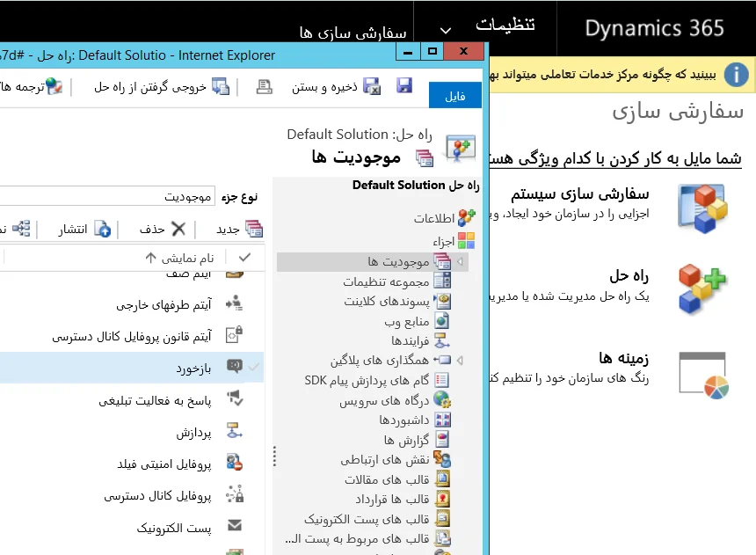
Task: Select the پروفایل کانال دسترسی row
Action: (132, 496)
